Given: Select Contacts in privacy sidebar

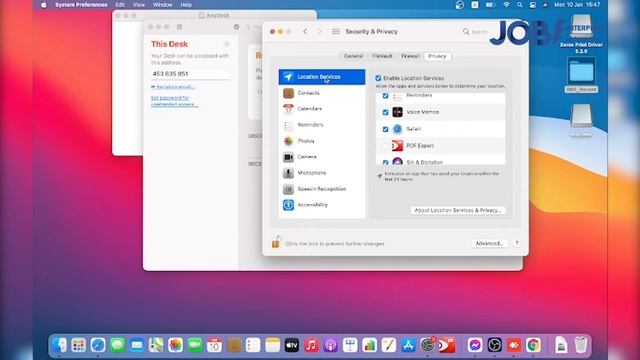Looking at the screenshot, I should tap(322, 93).
